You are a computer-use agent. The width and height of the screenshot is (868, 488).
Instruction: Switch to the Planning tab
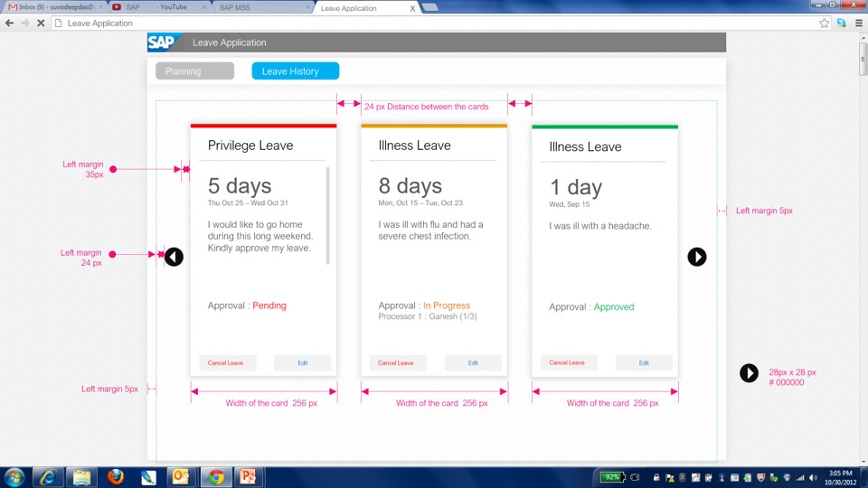click(194, 71)
